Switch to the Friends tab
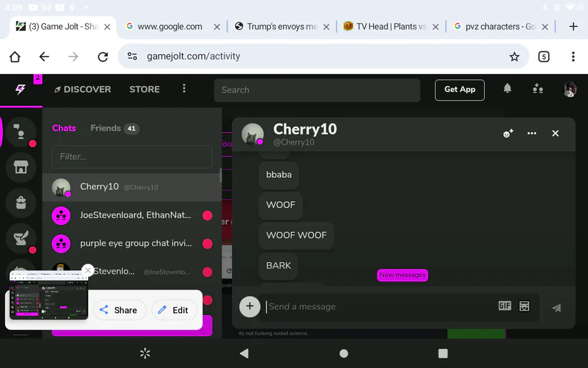This screenshot has height=368, width=588. (115, 128)
